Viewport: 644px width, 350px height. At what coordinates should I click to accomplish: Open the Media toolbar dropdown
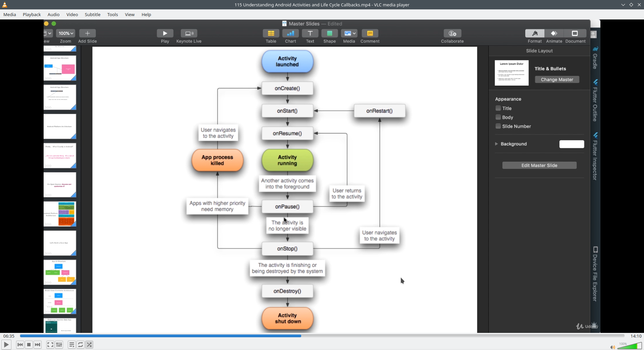349,33
